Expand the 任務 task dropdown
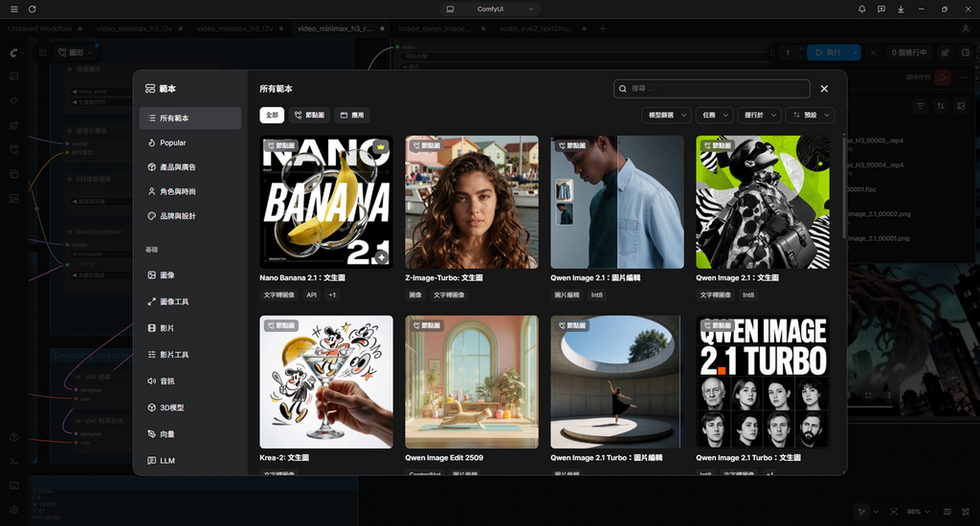 714,115
